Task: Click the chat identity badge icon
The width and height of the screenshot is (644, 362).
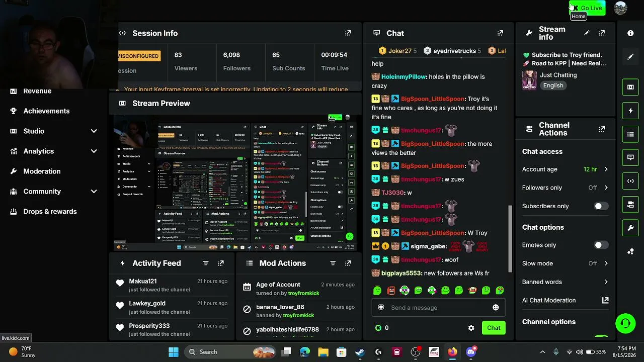Action: (381, 308)
